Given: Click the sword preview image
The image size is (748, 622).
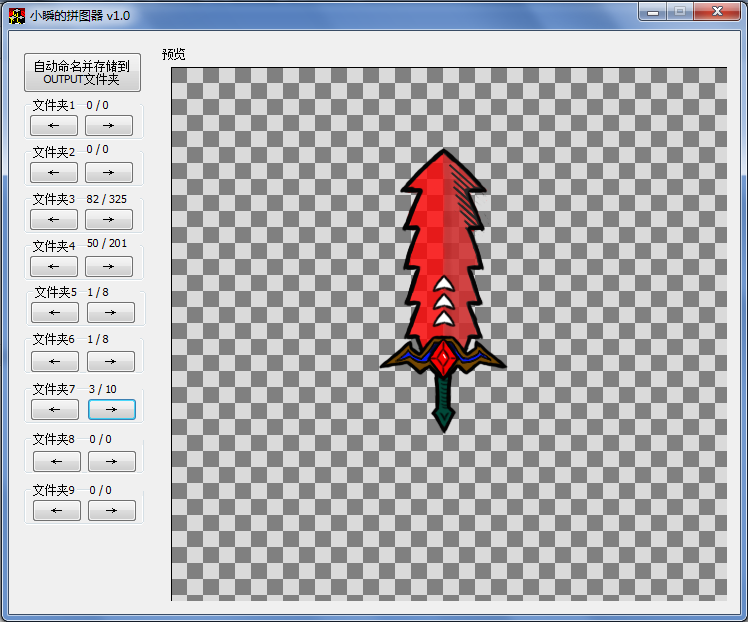Looking at the screenshot, I should pyautogui.click(x=443, y=291).
